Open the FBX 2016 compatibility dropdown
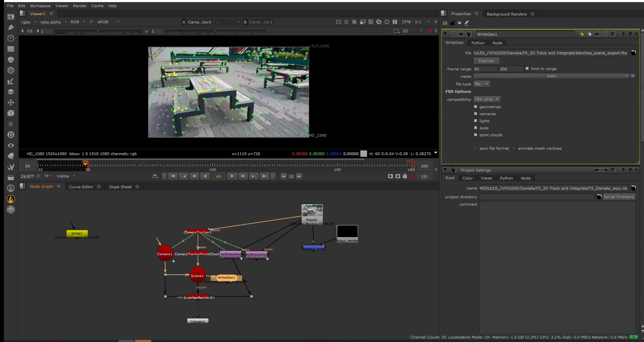 [487, 99]
